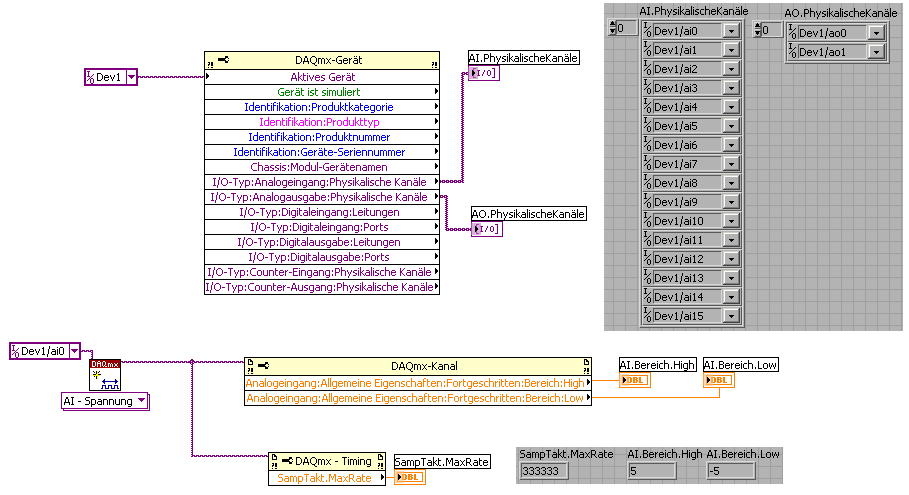Open the Dev1/ai5 dropdown arrow

pyautogui.click(x=732, y=126)
